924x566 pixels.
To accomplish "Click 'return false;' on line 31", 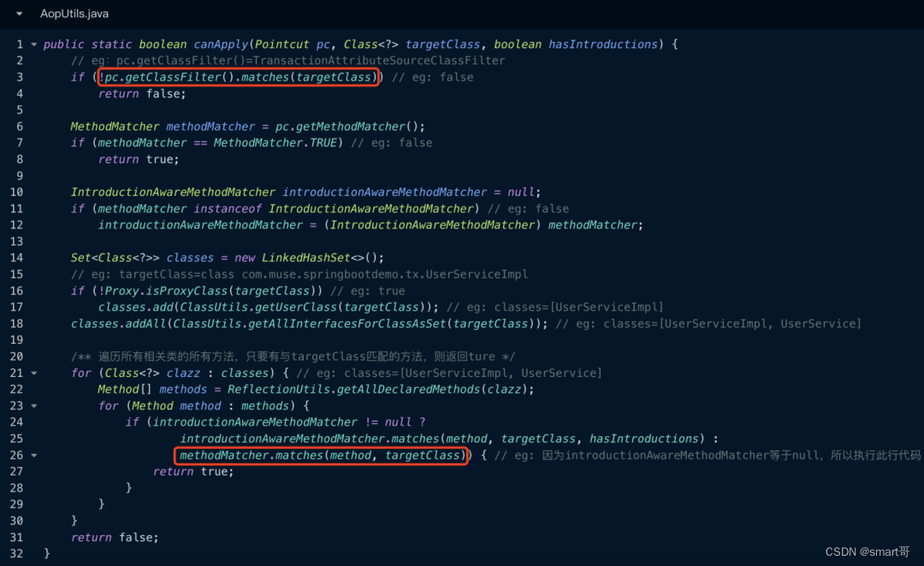I will coord(115,538).
